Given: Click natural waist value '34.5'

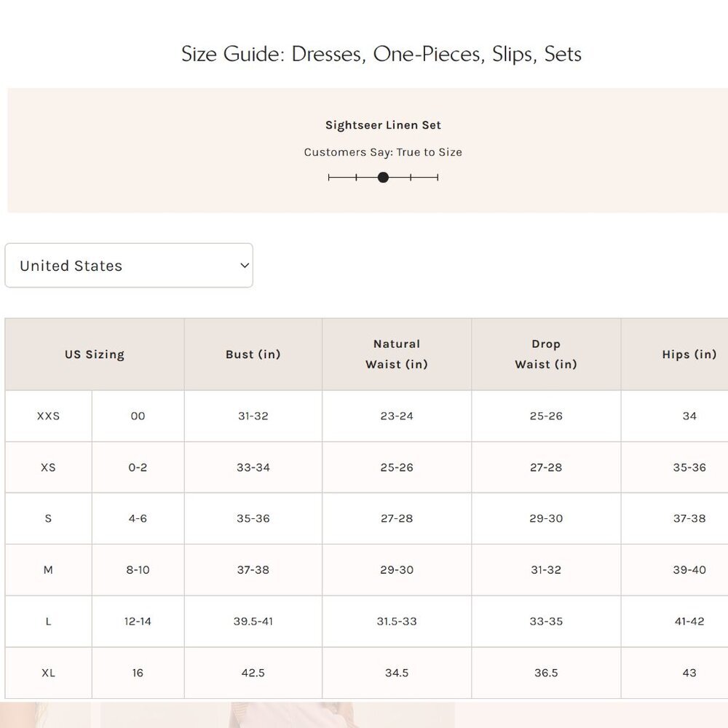Looking at the screenshot, I should [x=397, y=673].
